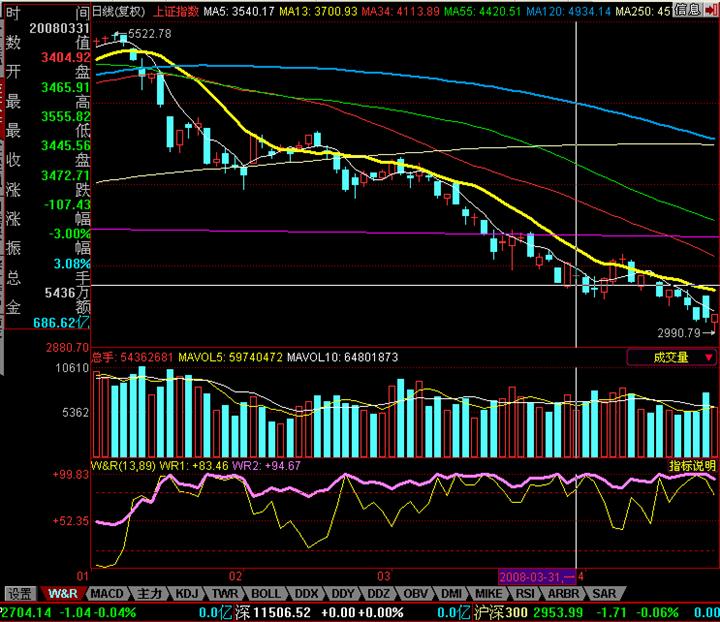
Task: Click the 沪深300 index in the status bar
Action: [x=501, y=612]
